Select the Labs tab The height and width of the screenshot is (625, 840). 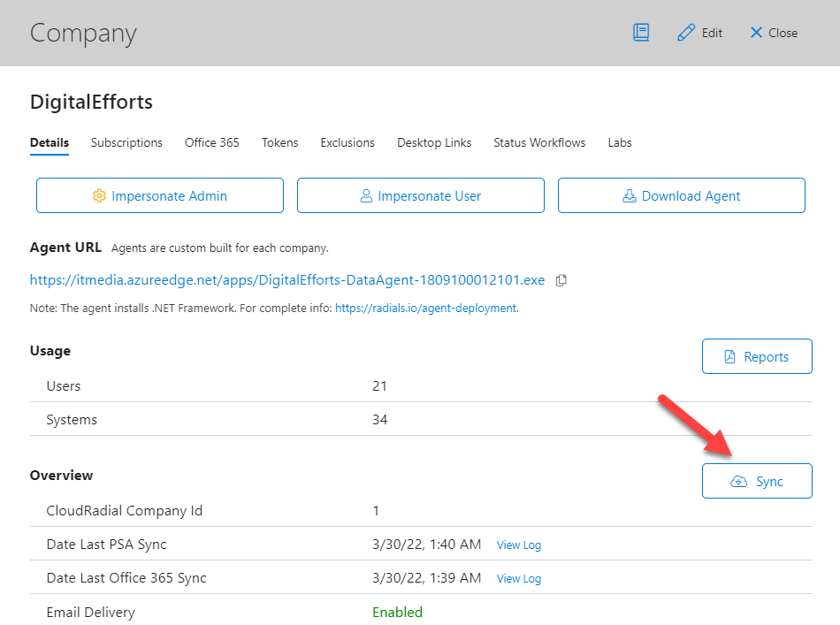point(620,142)
